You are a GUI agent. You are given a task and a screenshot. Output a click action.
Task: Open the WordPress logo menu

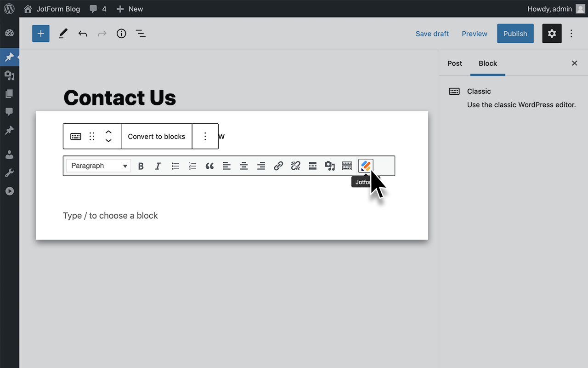[x=9, y=9]
